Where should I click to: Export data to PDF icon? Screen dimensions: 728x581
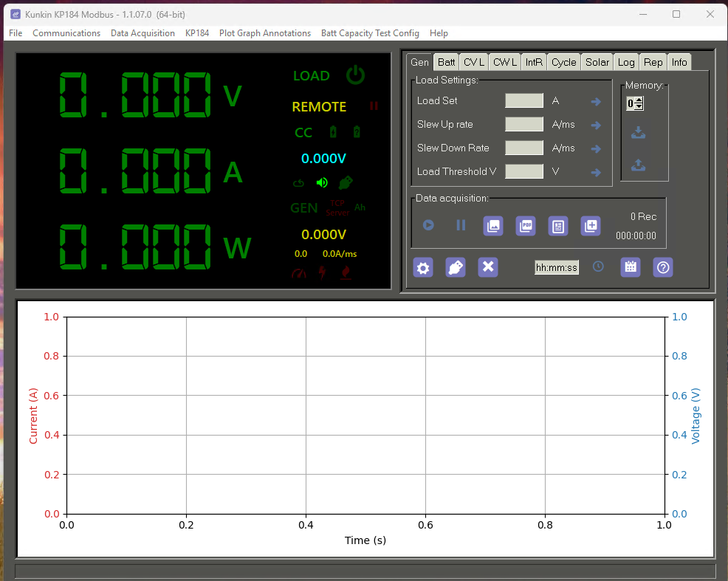(x=526, y=226)
